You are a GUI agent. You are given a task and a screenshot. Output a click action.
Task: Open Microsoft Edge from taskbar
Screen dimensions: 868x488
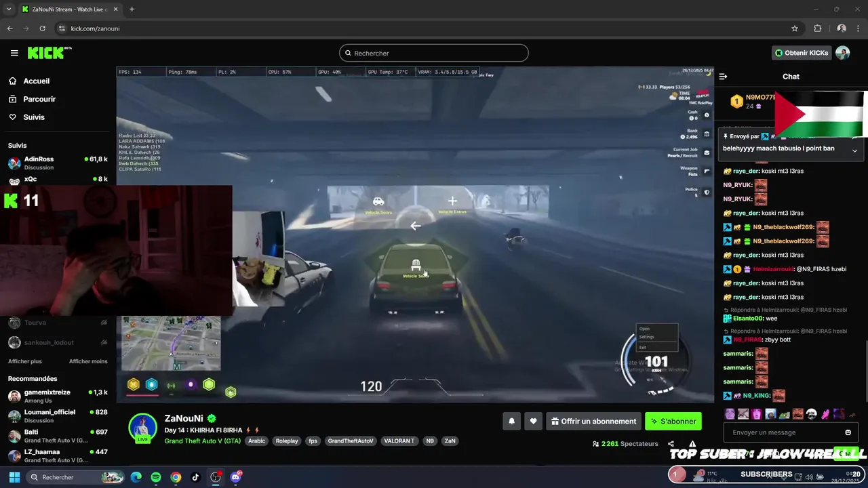(136, 477)
